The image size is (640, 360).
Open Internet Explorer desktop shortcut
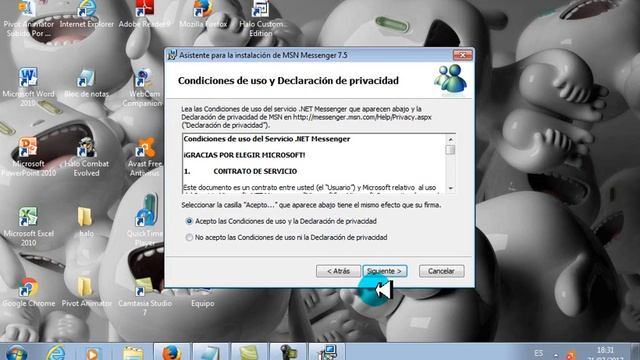click(87, 15)
